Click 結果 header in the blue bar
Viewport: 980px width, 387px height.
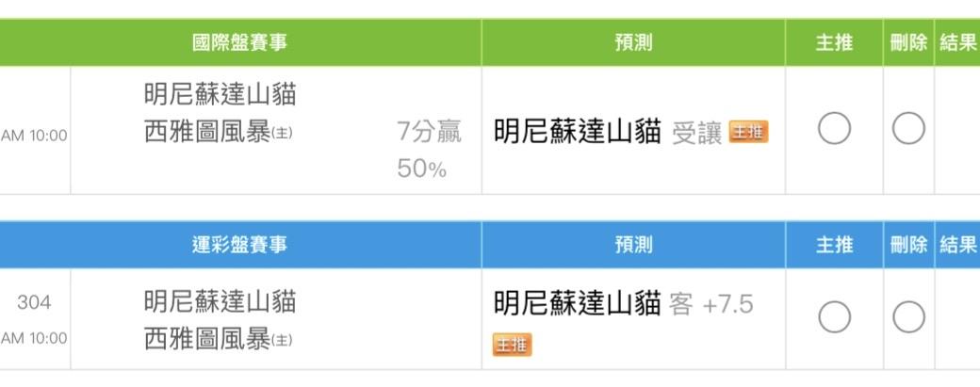tap(957, 245)
